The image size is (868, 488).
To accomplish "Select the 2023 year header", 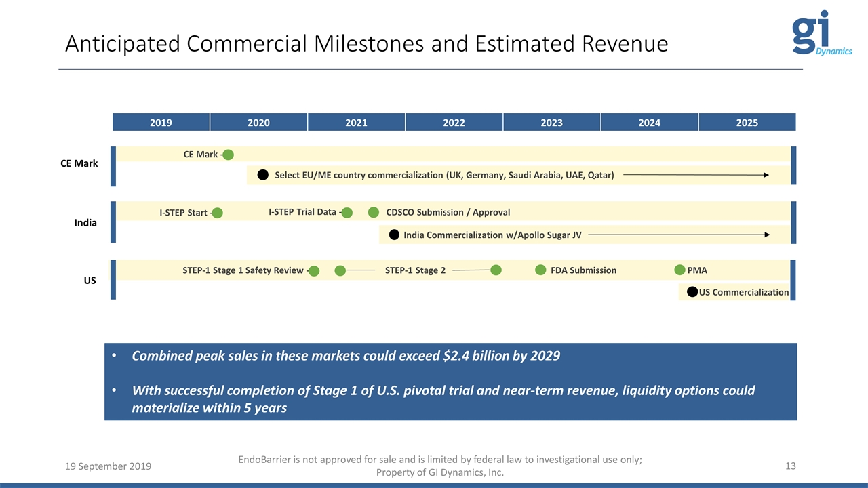I will coord(551,123).
